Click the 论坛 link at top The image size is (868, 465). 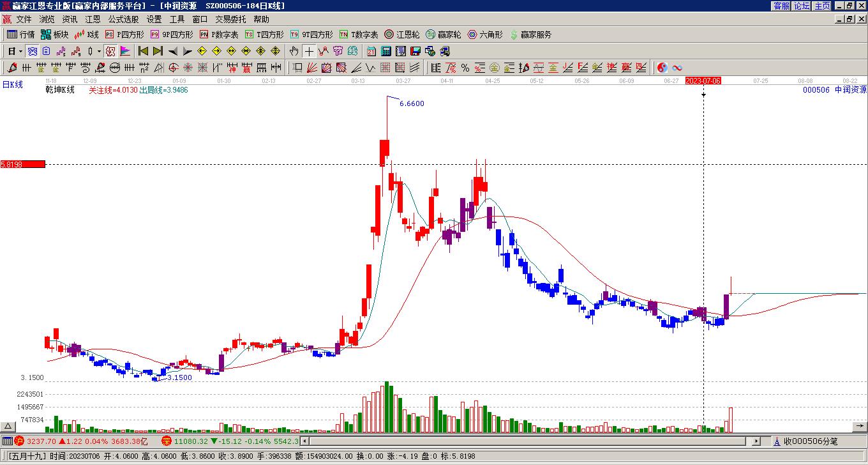pyautogui.click(x=802, y=6)
